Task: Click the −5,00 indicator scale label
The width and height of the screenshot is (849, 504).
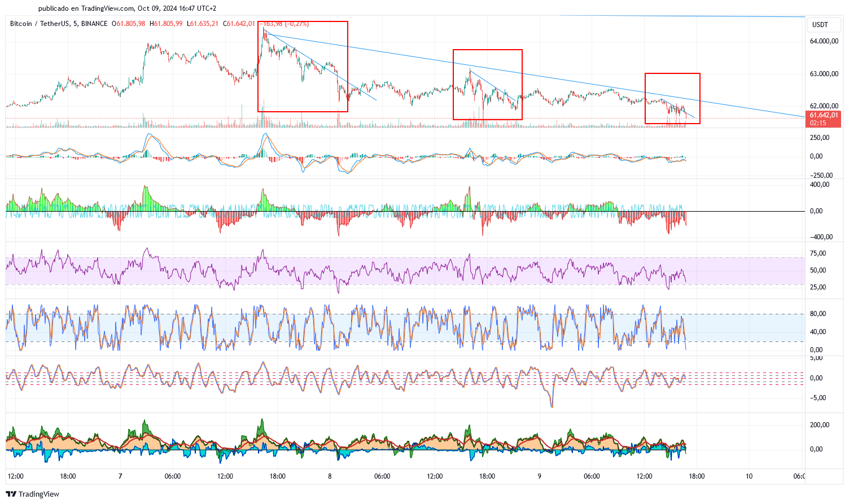Action: click(818, 398)
